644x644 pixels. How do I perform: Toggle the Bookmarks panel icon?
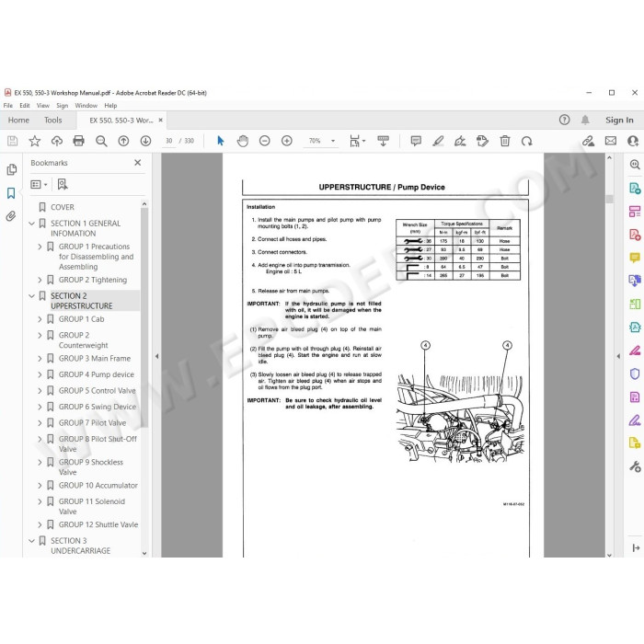click(x=11, y=193)
